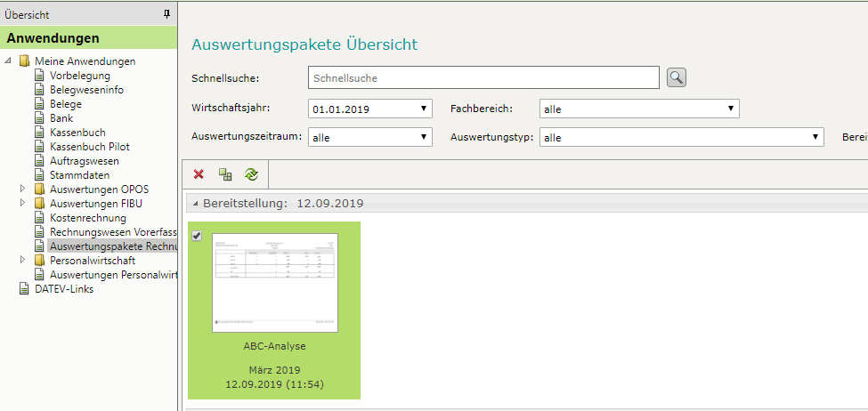Click the document icon next to Belege
Image resolution: width=868 pixels, height=411 pixels.
pos(39,103)
